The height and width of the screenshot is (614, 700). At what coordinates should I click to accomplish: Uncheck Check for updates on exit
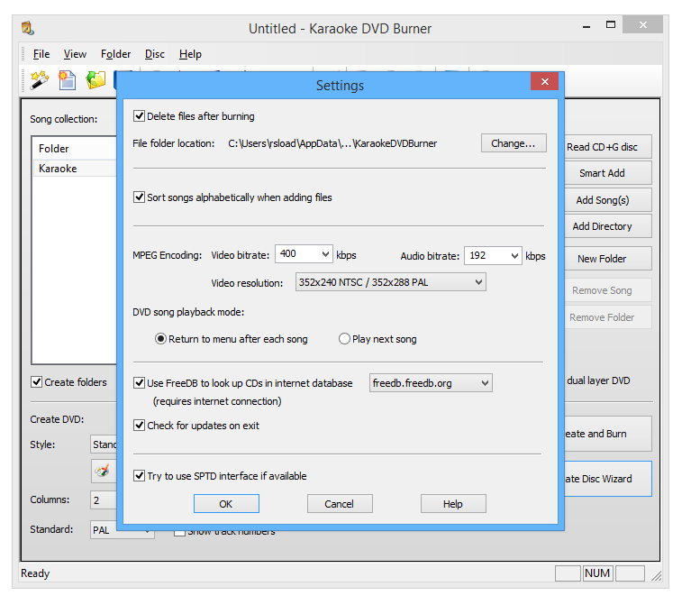(x=140, y=425)
